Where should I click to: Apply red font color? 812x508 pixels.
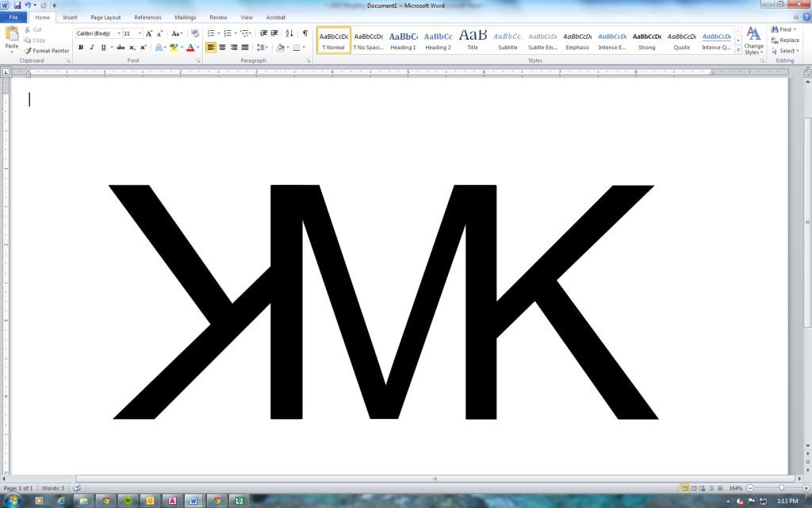pyautogui.click(x=190, y=48)
